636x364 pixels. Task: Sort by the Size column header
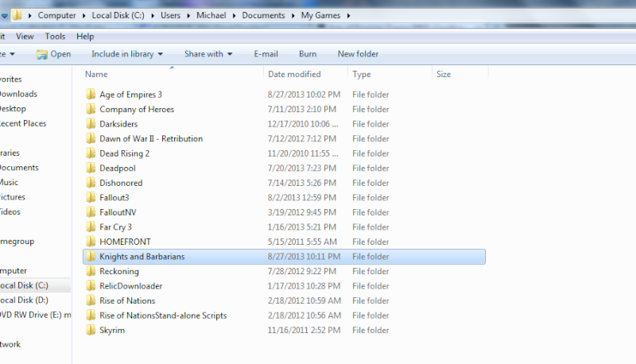[444, 74]
